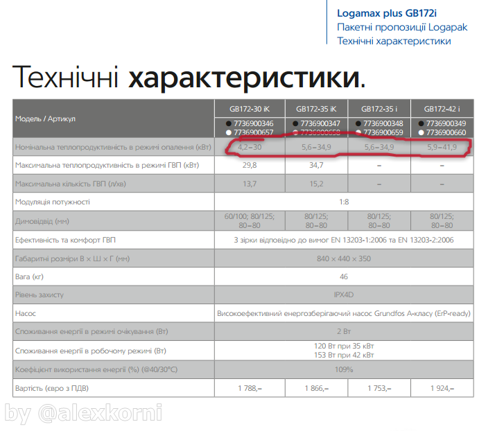Click the 'Номінальна теплопродуктивність в режимі опалення' row label

(x=113, y=148)
